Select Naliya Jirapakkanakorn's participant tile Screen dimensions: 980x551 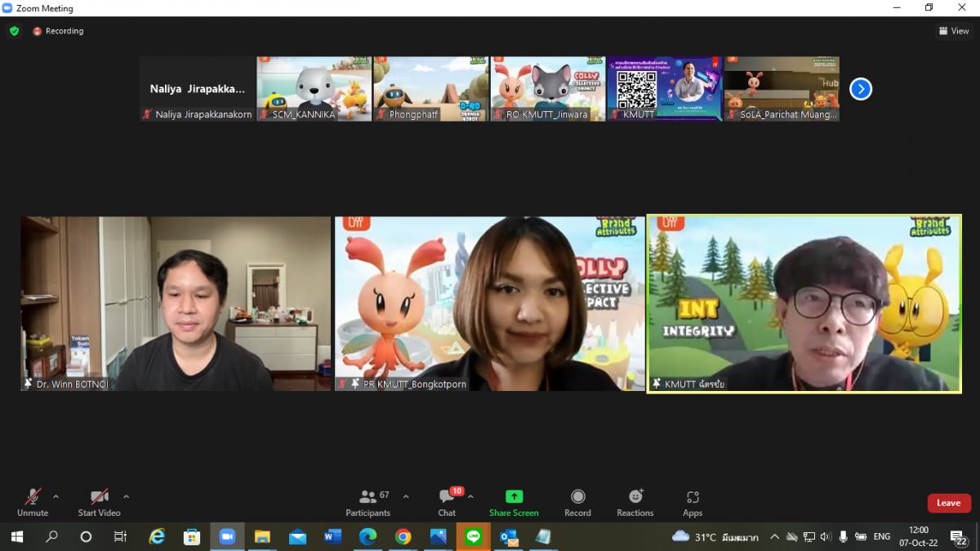coord(197,89)
